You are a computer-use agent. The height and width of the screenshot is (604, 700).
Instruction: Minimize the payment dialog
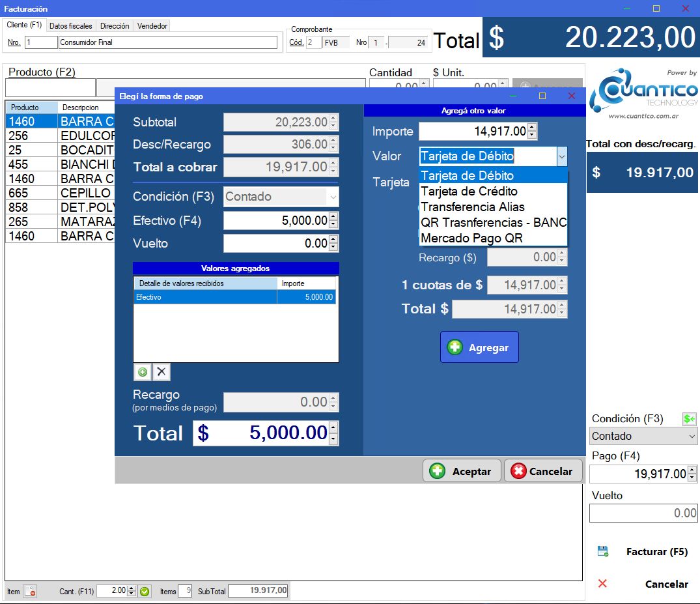pyautogui.click(x=513, y=96)
